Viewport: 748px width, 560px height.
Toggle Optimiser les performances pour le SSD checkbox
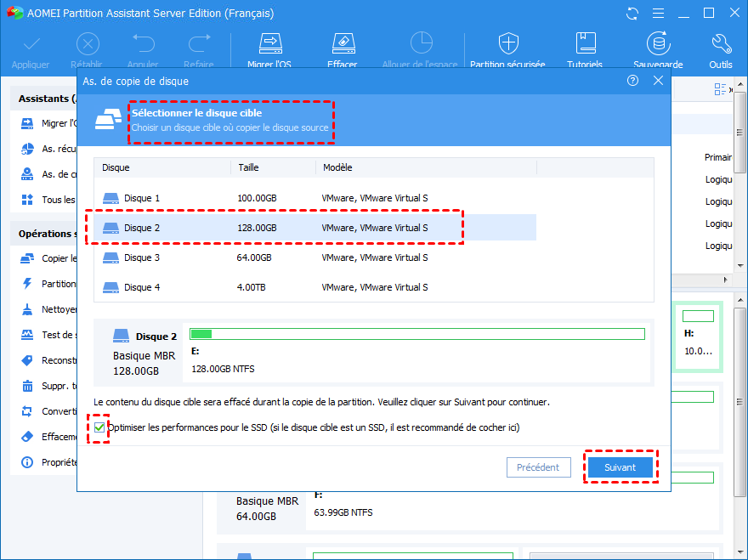pyautogui.click(x=99, y=428)
